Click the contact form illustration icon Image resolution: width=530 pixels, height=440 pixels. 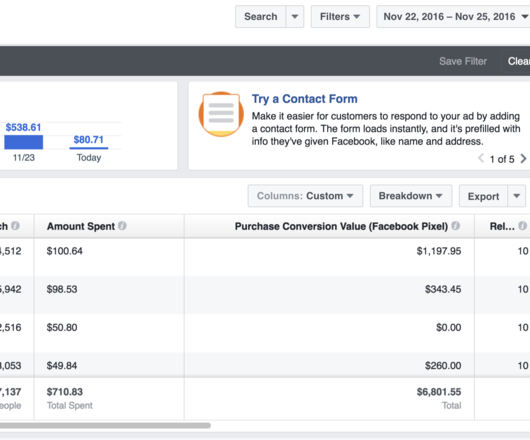221,114
